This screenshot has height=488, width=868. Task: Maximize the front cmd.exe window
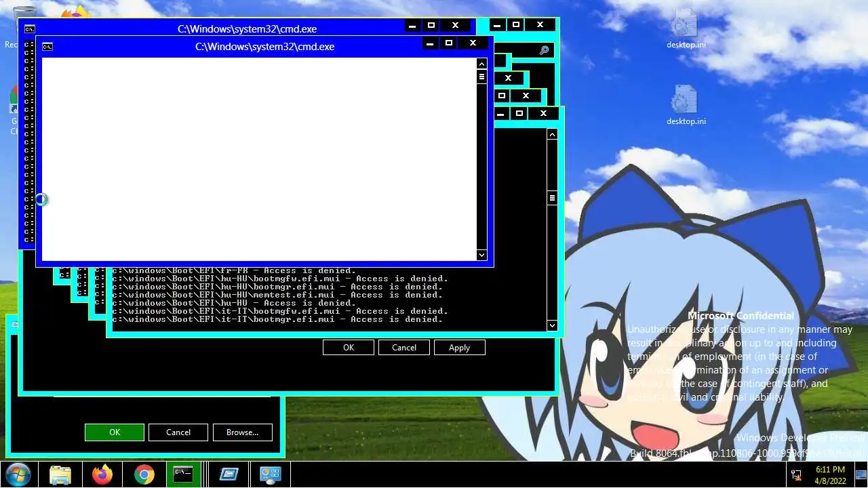(x=448, y=43)
